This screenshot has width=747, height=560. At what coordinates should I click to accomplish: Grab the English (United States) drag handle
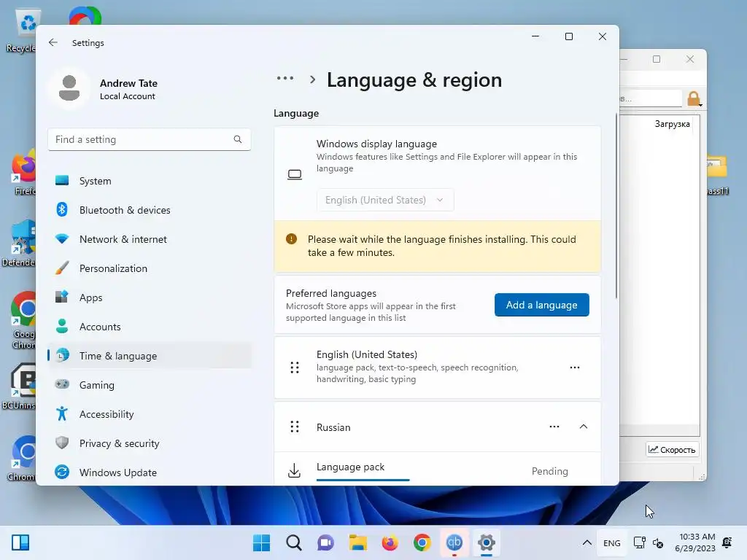295,367
